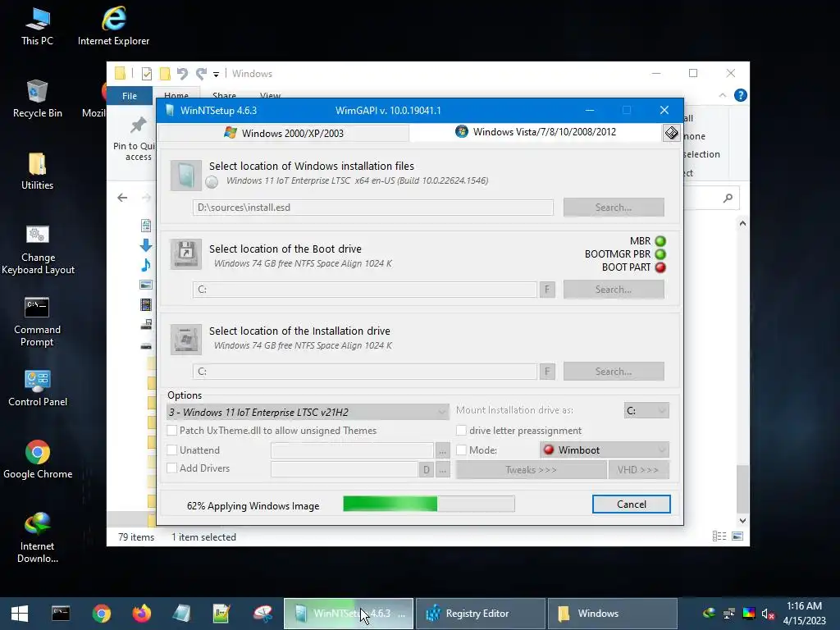Enable the Add Drivers checkbox
Screen dimensions: 840x630
[x=172, y=468]
